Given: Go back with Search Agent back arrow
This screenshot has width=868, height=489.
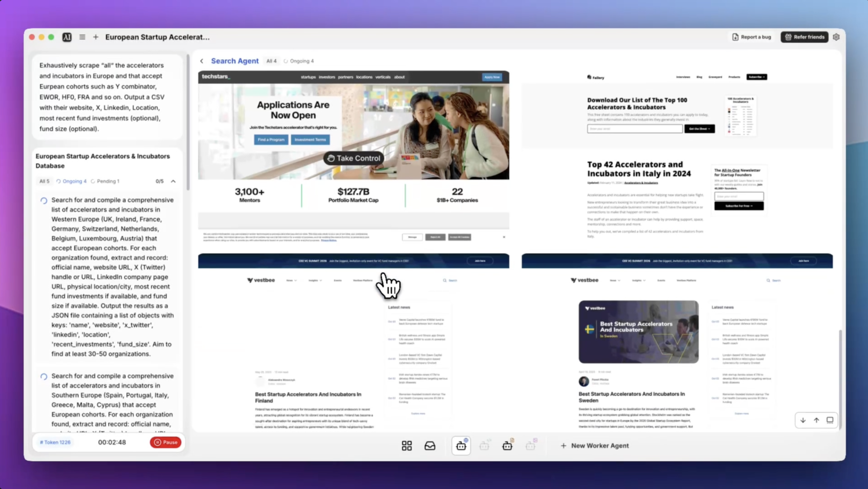Looking at the screenshot, I should 202,61.
